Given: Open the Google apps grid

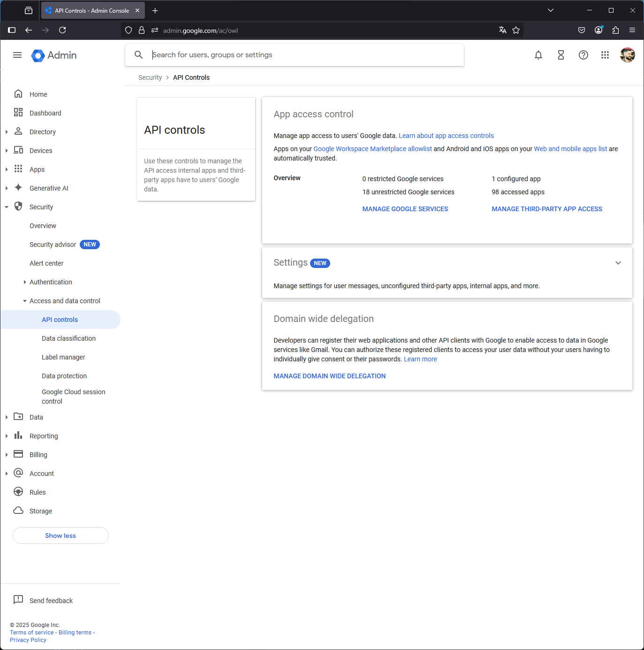Looking at the screenshot, I should point(605,55).
